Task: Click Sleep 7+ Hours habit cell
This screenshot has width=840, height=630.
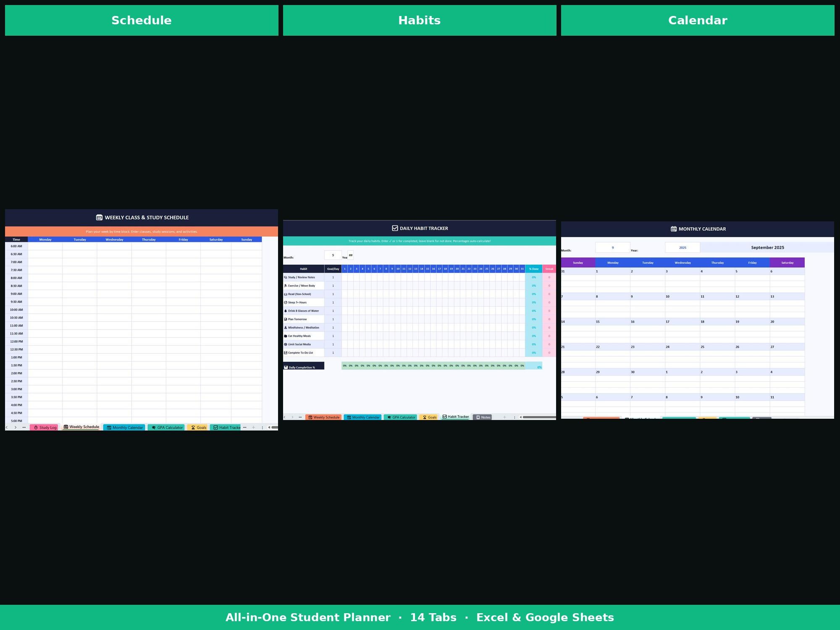Action: point(304,302)
